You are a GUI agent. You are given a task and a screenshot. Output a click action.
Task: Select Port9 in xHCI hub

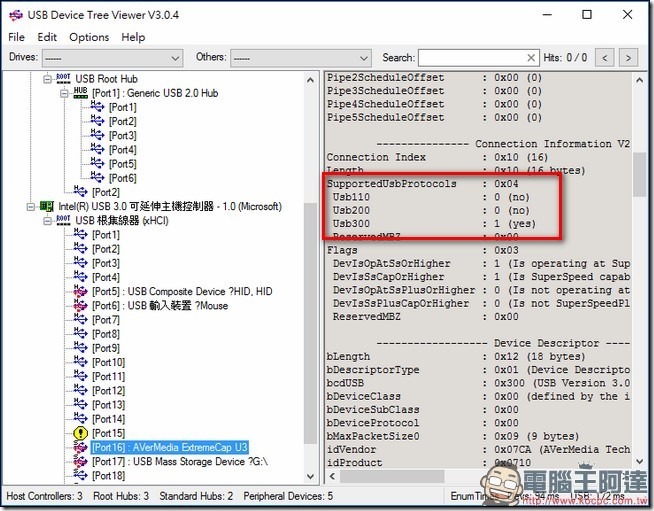pyautogui.click(x=106, y=348)
